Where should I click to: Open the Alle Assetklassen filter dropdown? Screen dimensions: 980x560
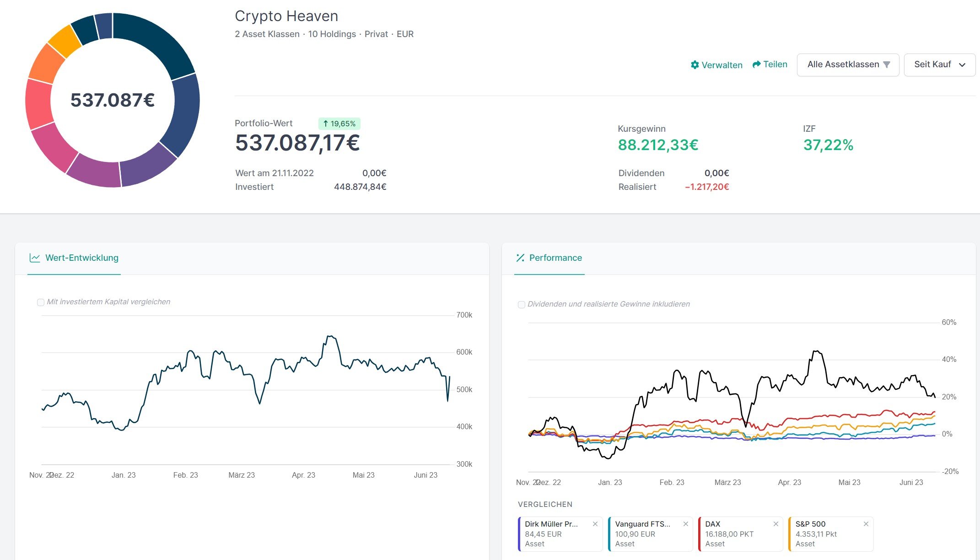[x=843, y=65]
